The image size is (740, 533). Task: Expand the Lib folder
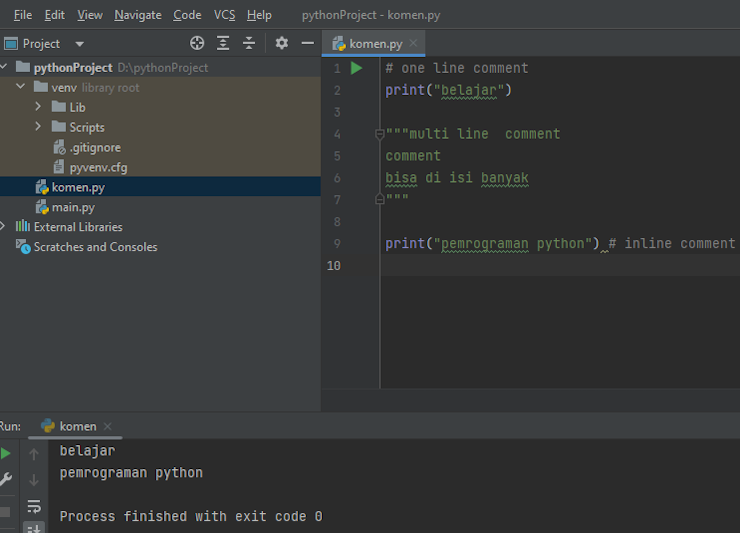(x=38, y=107)
